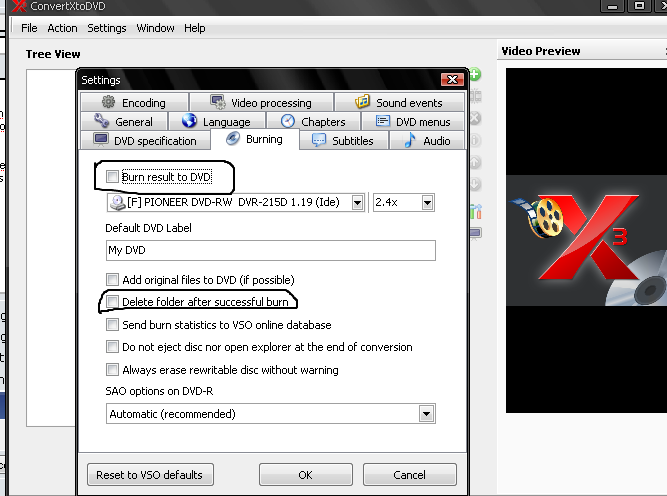Click the Cancel button
Viewport: 667px width, 496px height.
[409, 474]
